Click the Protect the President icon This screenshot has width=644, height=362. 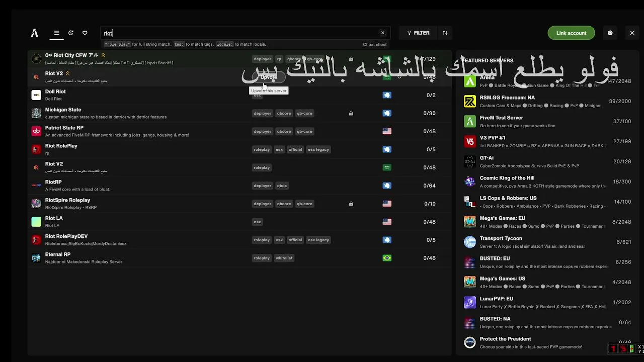click(469, 343)
